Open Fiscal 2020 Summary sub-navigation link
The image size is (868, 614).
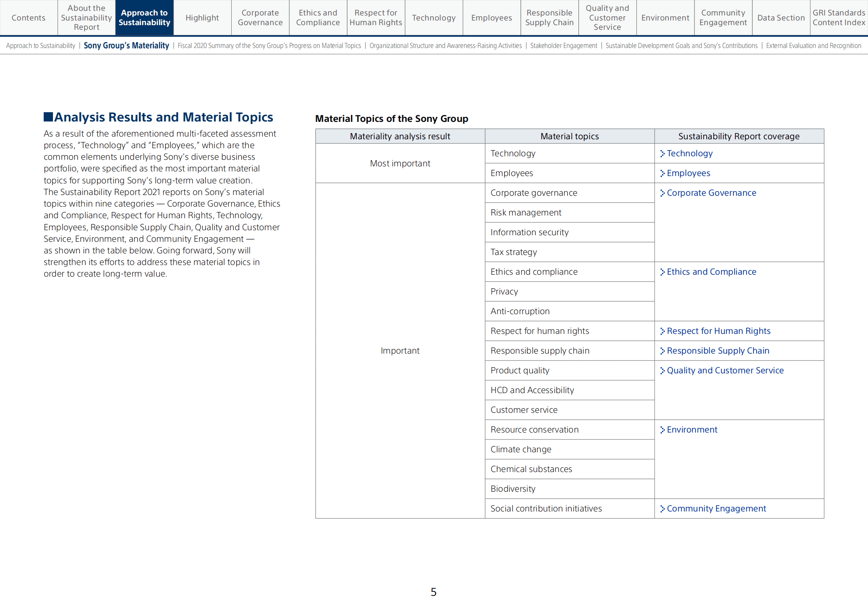pyautogui.click(x=269, y=46)
